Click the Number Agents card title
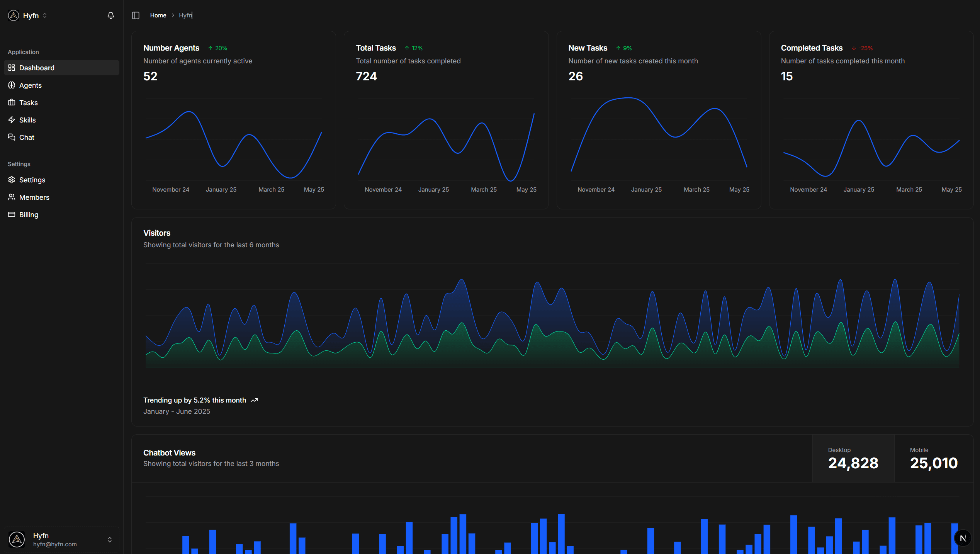980x554 pixels. click(x=171, y=48)
